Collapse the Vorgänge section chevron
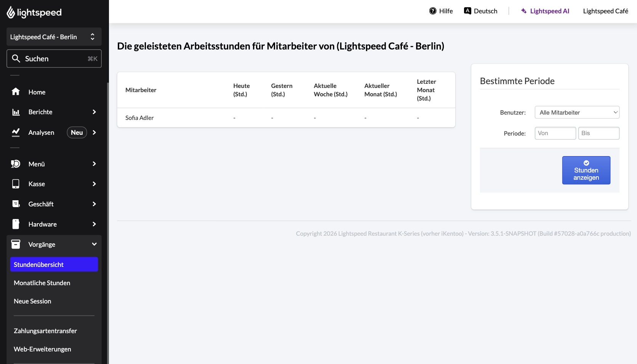The width and height of the screenshot is (637, 364). (x=94, y=244)
